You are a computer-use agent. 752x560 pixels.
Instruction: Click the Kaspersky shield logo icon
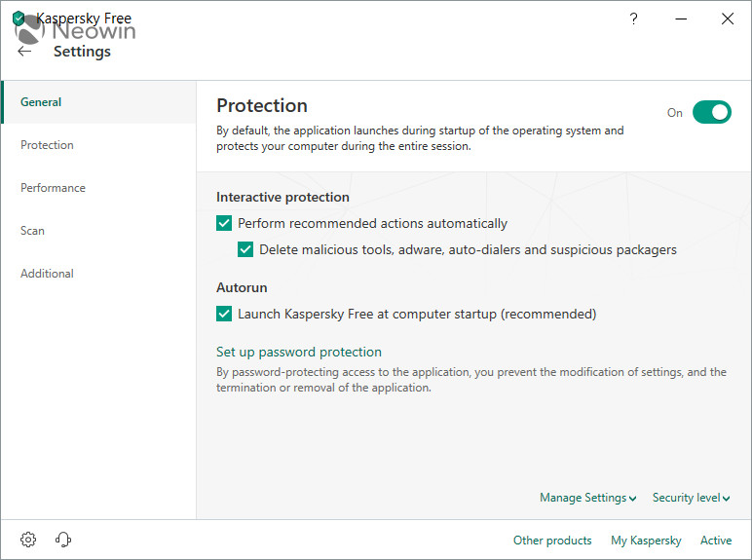coord(19,19)
